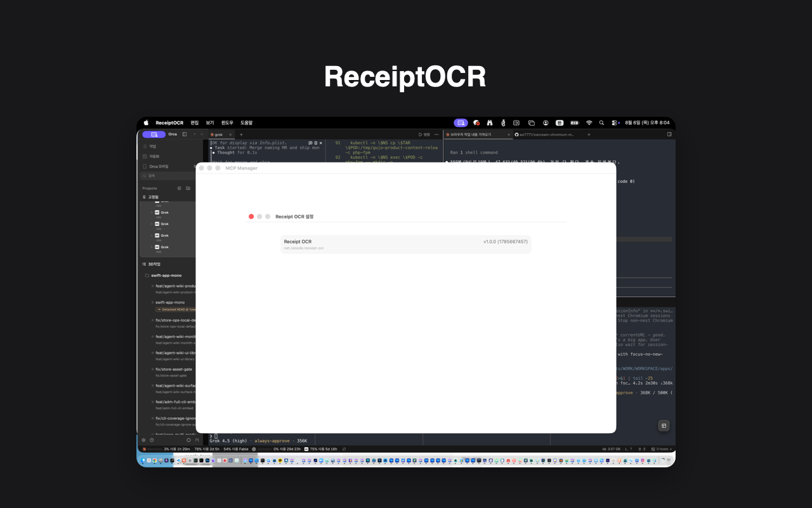This screenshot has height=508, width=812.
Task: Select the fix/store-ops-local-de branch
Action: click(176, 320)
